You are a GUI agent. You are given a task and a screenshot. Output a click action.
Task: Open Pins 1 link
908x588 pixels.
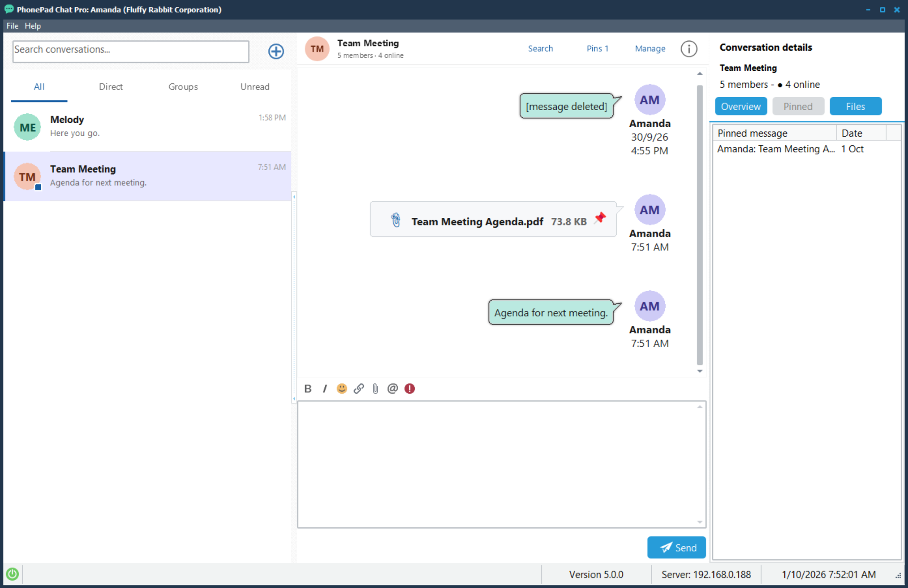click(x=597, y=49)
